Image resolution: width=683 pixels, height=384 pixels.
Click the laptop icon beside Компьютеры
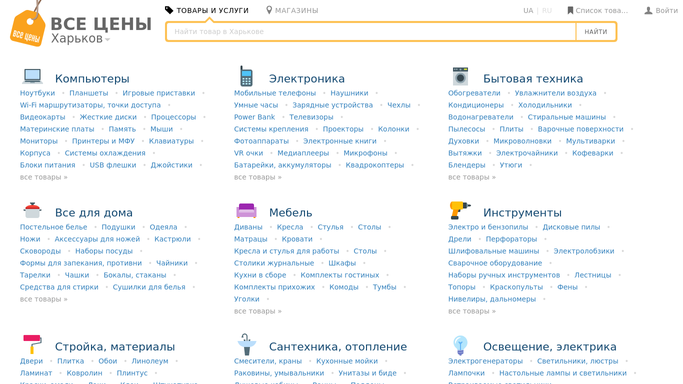point(33,76)
